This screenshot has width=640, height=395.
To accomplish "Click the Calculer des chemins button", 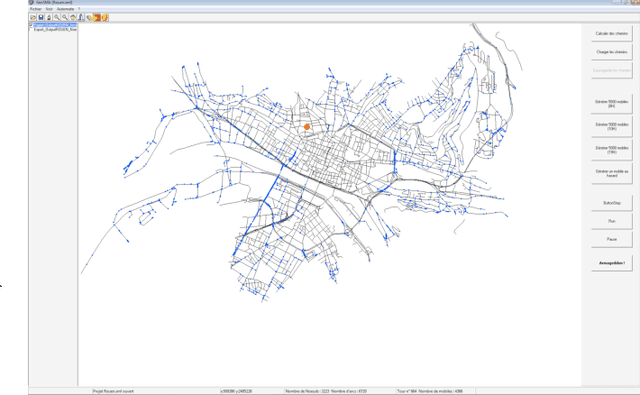I will (611, 33).
